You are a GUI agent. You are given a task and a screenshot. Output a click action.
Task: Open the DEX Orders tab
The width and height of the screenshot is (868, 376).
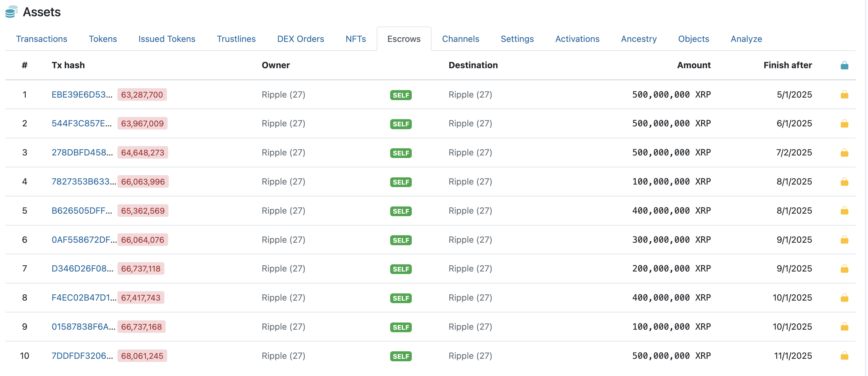point(301,39)
